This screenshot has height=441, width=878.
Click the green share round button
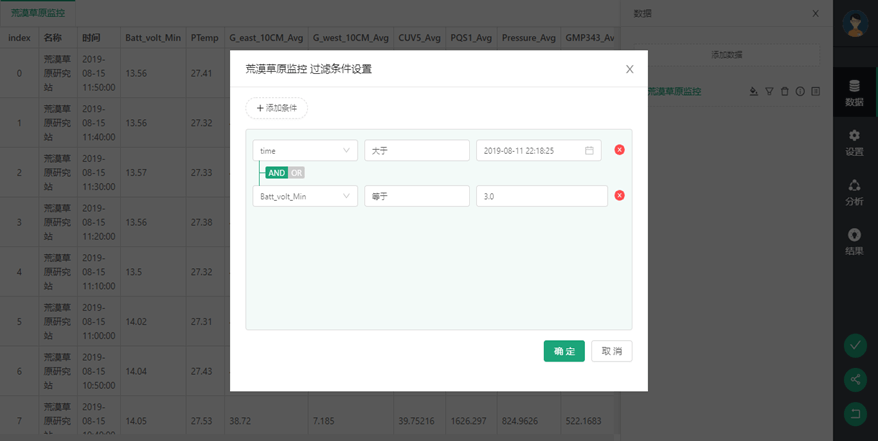pyautogui.click(x=855, y=380)
